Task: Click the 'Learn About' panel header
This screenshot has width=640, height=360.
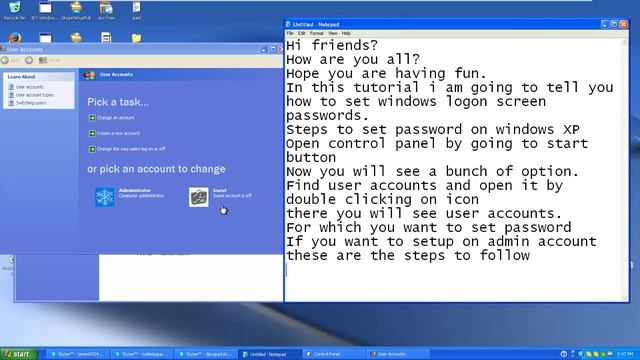Action: pyautogui.click(x=39, y=77)
